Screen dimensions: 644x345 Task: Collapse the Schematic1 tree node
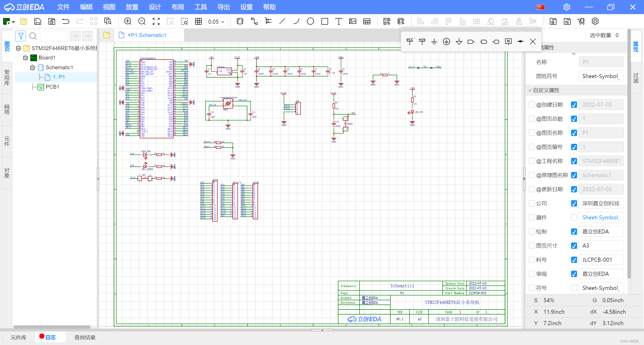(x=32, y=67)
